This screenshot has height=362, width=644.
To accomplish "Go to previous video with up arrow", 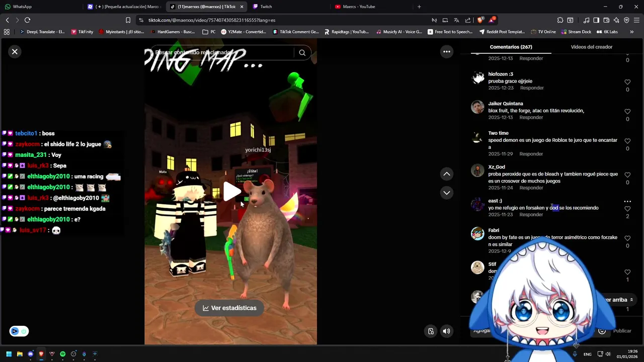I will pyautogui.click(x=446, y=174).
